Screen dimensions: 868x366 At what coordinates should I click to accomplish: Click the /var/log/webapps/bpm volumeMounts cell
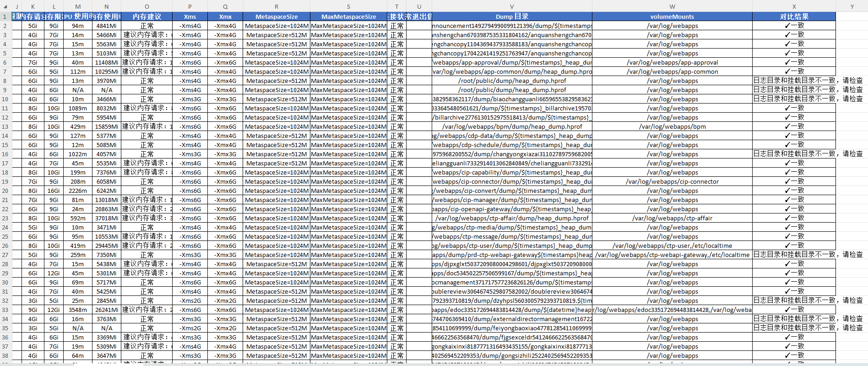coord(672,126)
